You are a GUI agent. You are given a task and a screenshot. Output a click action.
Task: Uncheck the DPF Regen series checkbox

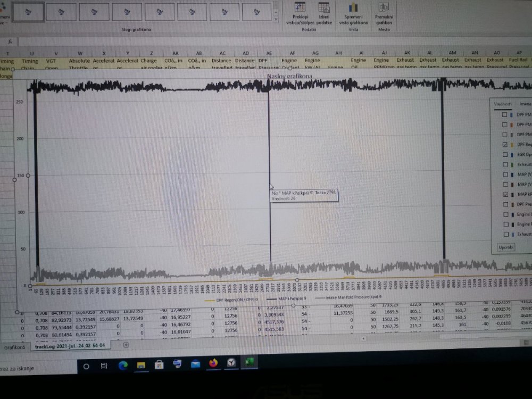[x=505, y=144]
